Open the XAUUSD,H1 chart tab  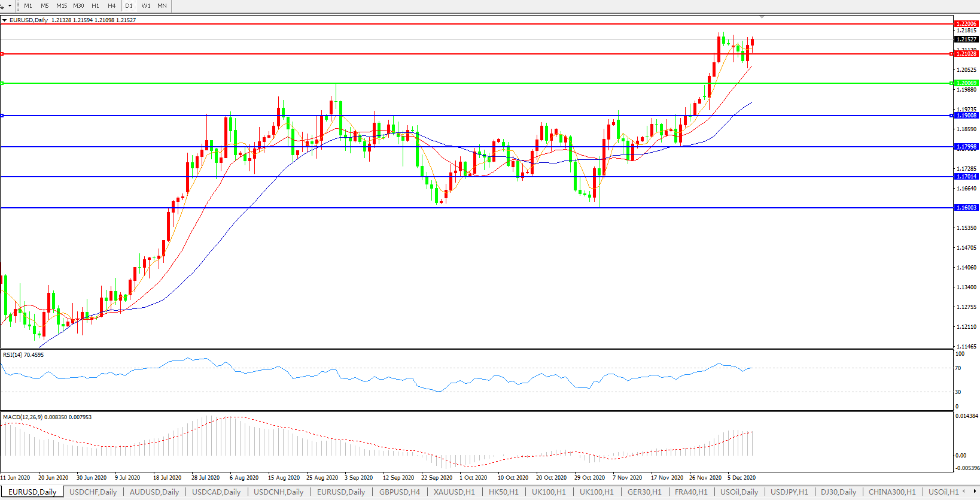454,492
